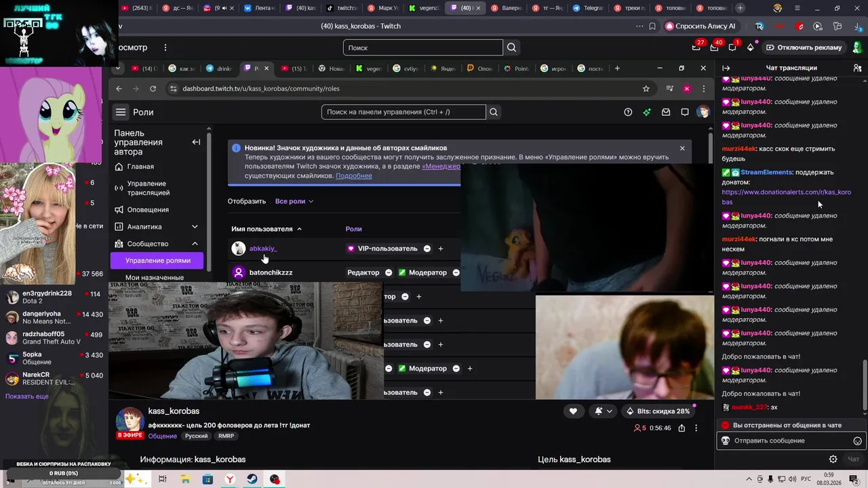Open Steam from the Windows taskbar

pyautogui.click(x=252, y=479)
